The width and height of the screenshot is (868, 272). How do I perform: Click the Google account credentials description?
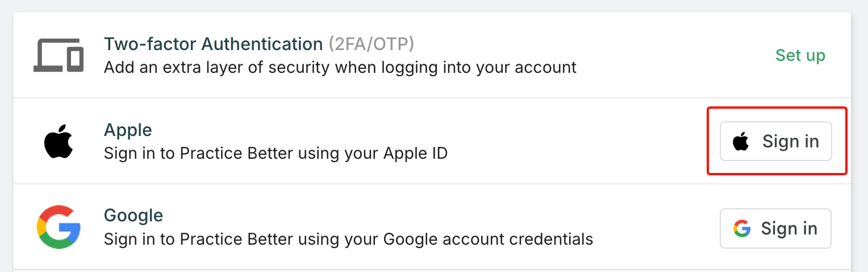point(348,239)
